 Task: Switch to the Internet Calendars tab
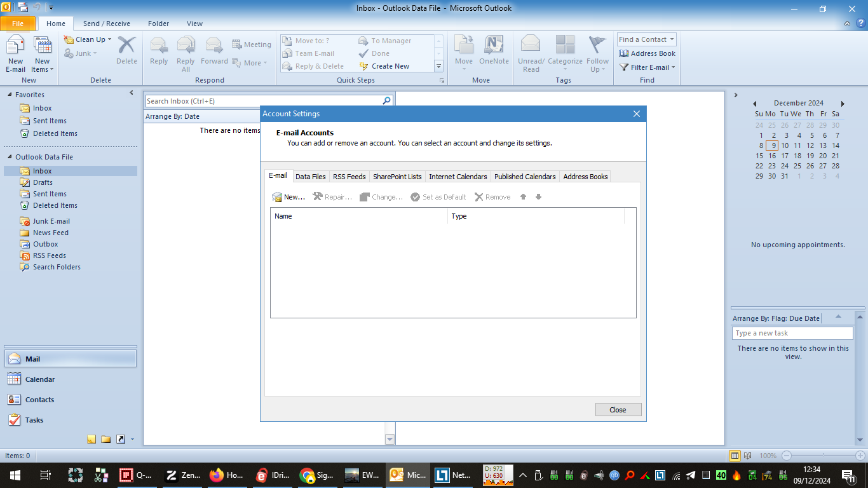(x=458, y=177)
